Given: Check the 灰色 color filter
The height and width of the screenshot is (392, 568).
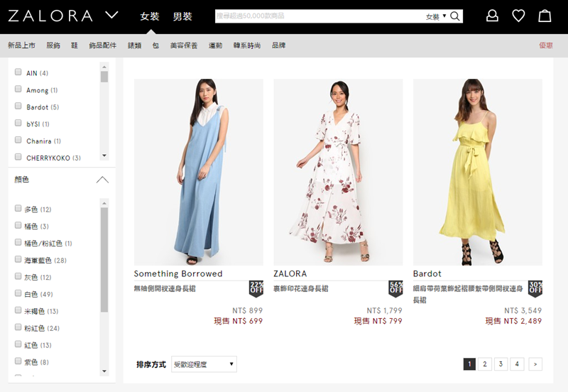Looking at the screenshot, I should pyautogui.click(x=18, y=276).
